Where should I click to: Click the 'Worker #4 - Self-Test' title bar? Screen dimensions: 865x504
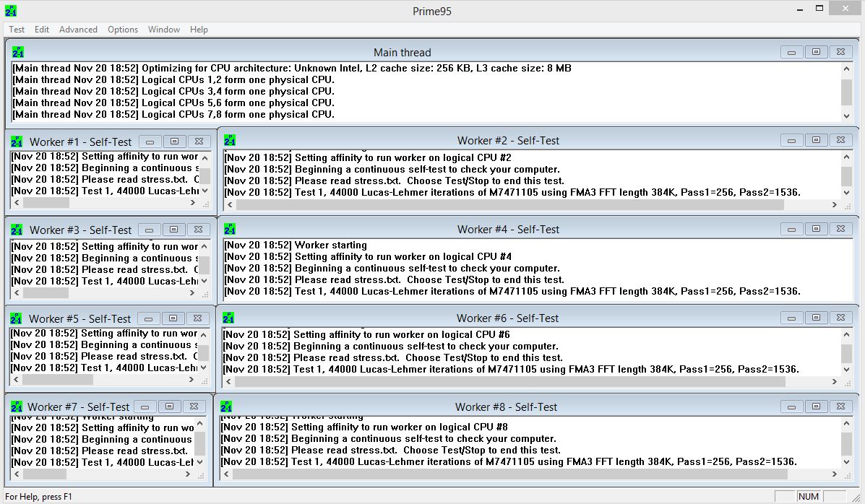[x=508, y=229]
